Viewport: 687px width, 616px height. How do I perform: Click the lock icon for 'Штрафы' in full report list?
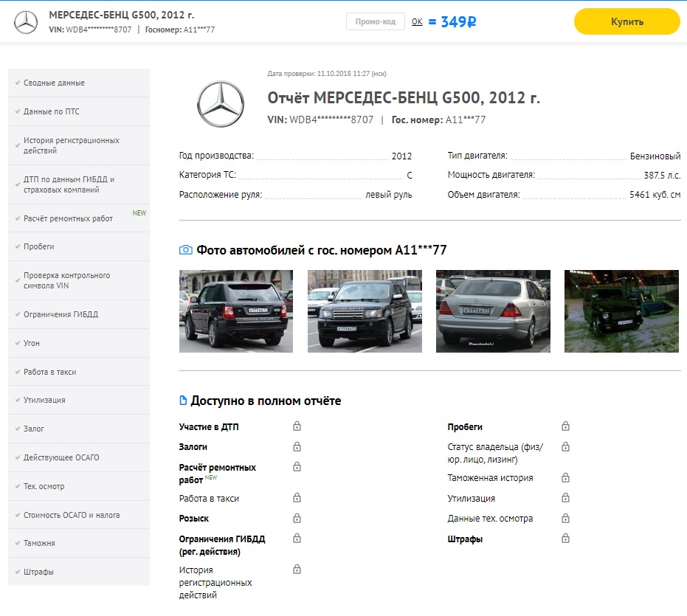566,538
